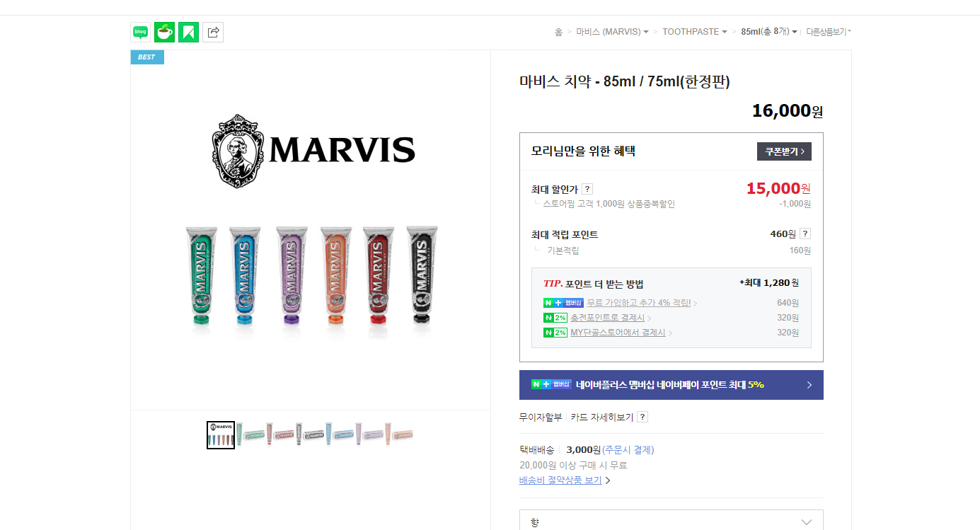Click help icon next to 460원 points

click(805, 234)
